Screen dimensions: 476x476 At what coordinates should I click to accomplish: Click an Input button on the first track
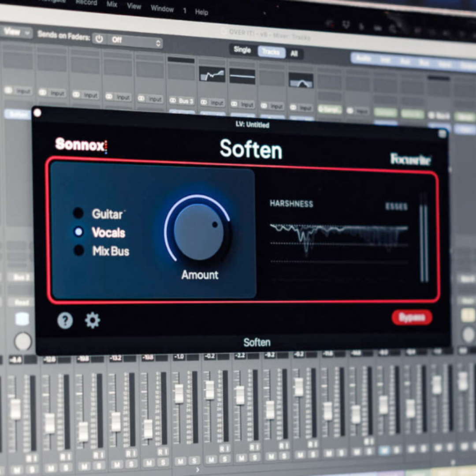pyautogui.click(x=22, y=91)
